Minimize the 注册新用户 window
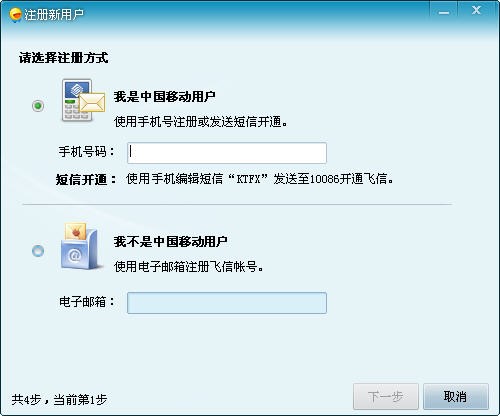This screenshot has width=500, height=416. 444,11
